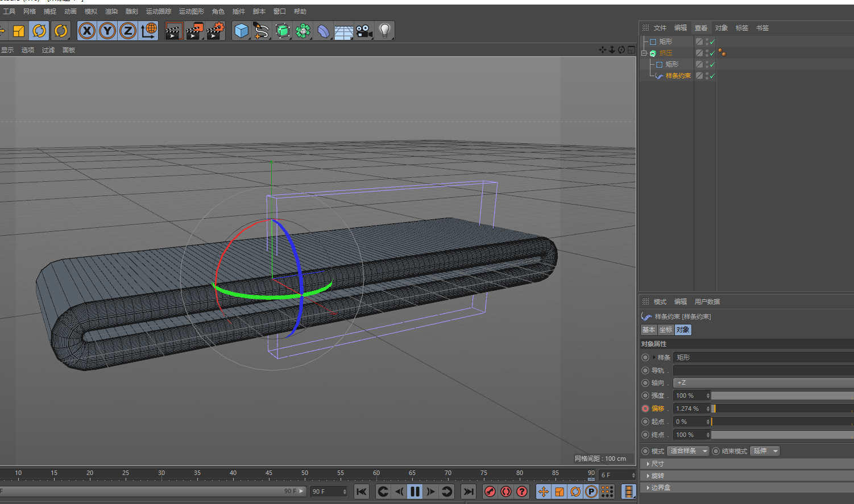Viewport: 854px width, 504px height.
Task: Select the Phong tag on 挤压
Action: 722,53
